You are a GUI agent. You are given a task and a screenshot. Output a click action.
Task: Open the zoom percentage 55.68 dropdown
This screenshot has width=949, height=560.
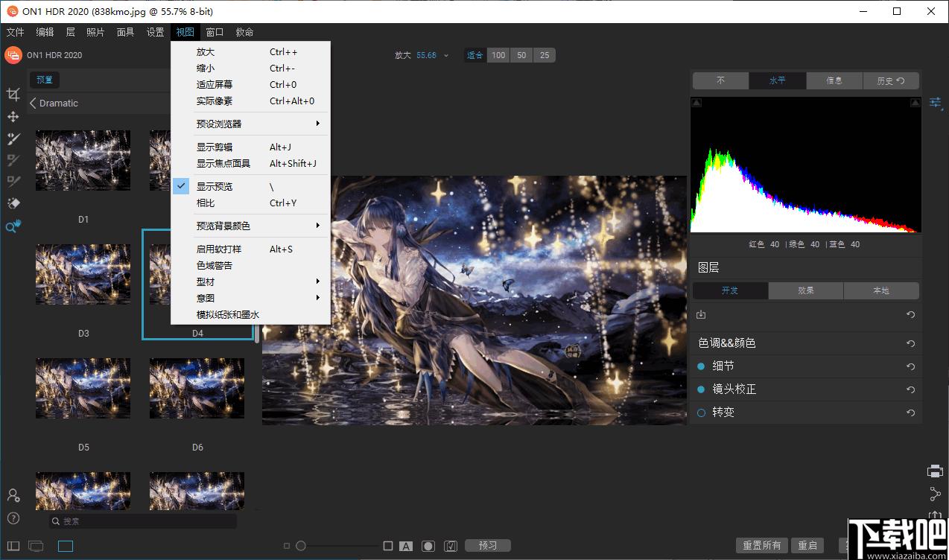[x=433, y=55]
